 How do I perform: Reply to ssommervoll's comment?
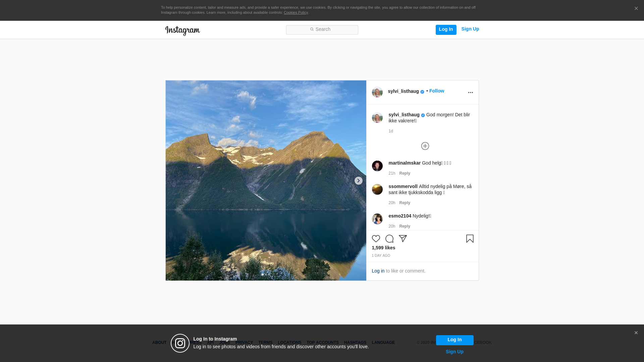tap(405, 203)
